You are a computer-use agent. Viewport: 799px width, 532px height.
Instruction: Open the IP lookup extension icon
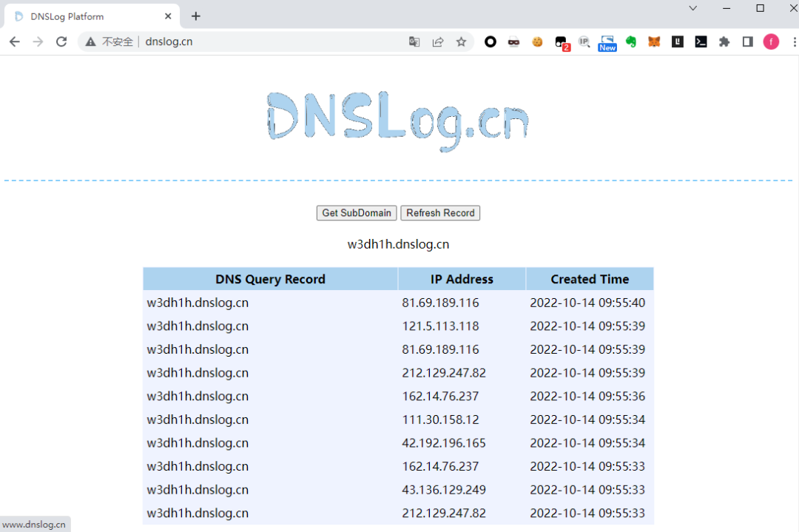click(x=584, y=41)
